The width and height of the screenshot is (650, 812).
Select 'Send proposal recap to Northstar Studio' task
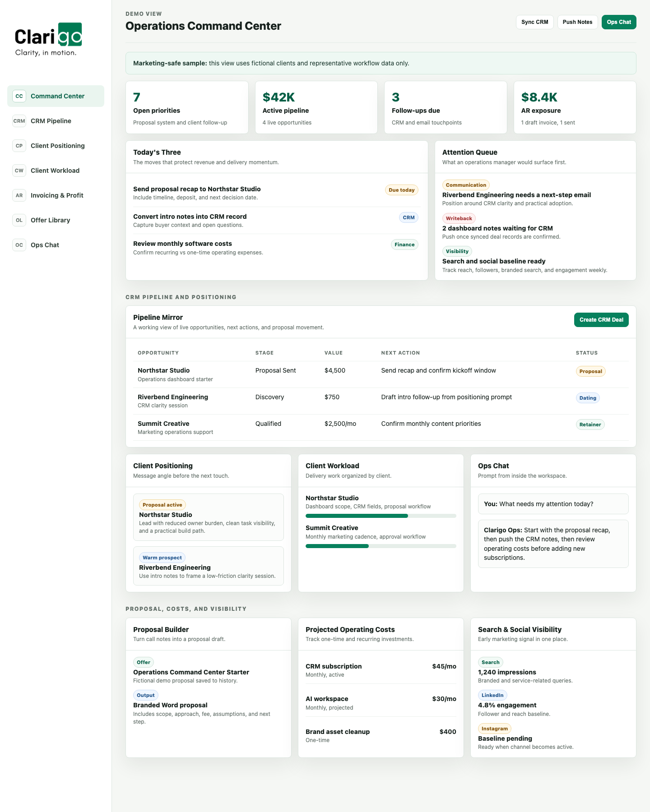[276, 193]
